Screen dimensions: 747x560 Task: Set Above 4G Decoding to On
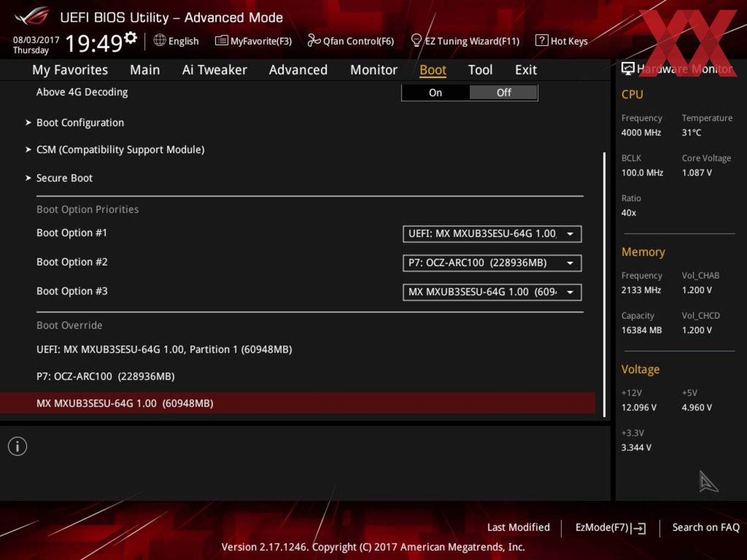click(x=436, y=93)
